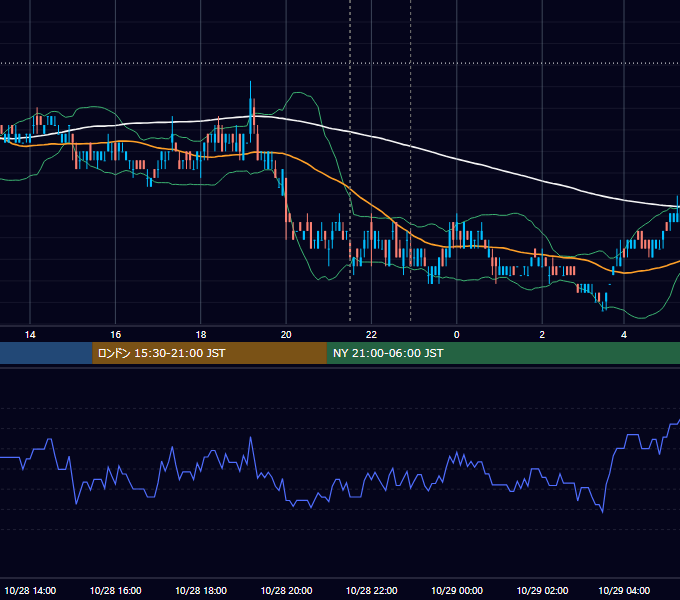Click the 10/28 20:00 date label
Image resolution: width=680 pixels, height=600 pixels.
(286, 590)
